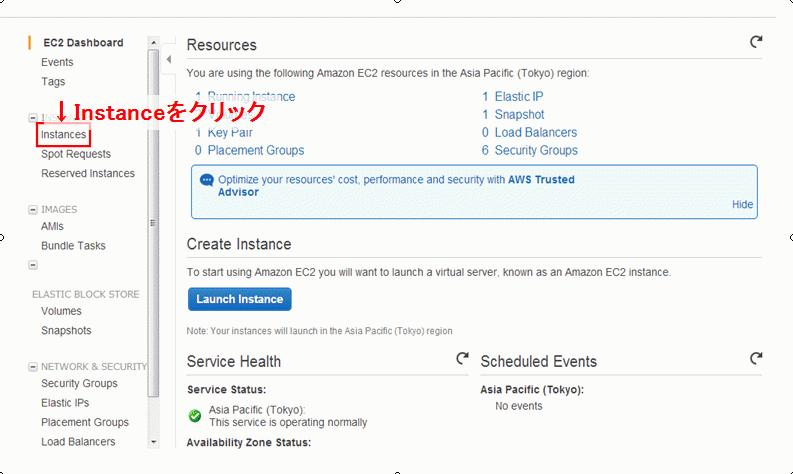The image size is (793, 474).
Task: Open Tags in the sidebar
Action: pos(53,81)
